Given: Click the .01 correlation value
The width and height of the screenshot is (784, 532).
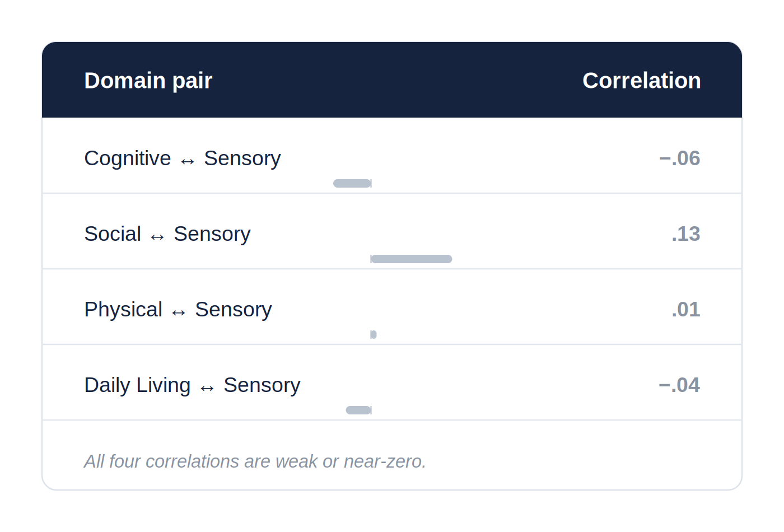Looking at the screenshot, I should pos(686,310).
